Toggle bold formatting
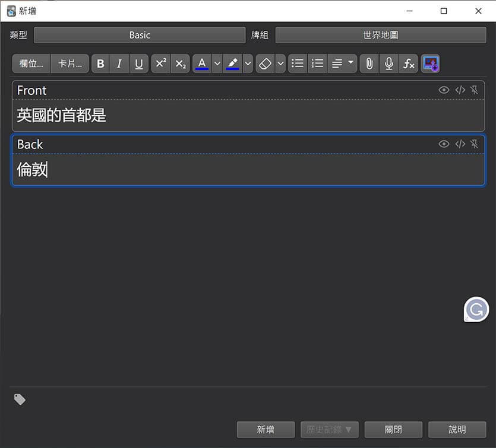Image resolution: width=496 pixels, height=448 pixels. click(x=100, y=63)
